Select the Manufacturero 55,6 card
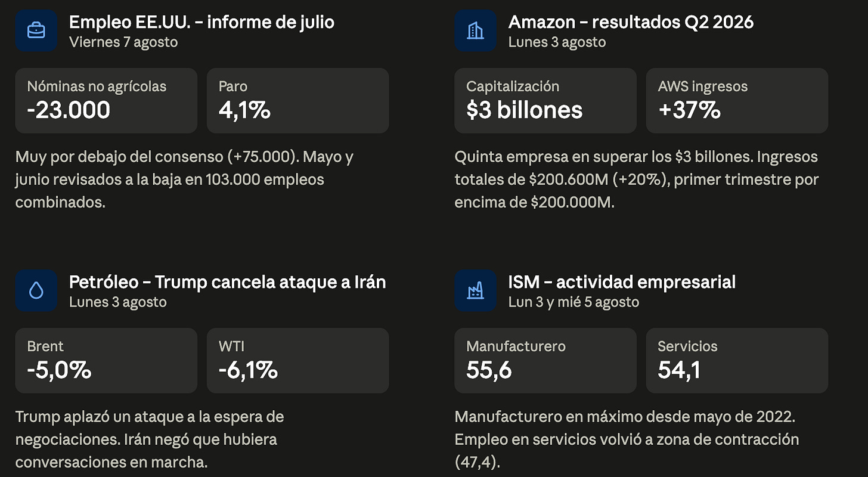The height and width of the screenshot is (477, 868). [545, 361]
